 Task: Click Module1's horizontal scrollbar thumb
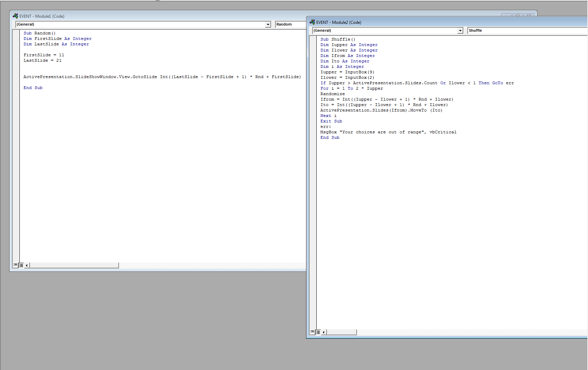74,265
